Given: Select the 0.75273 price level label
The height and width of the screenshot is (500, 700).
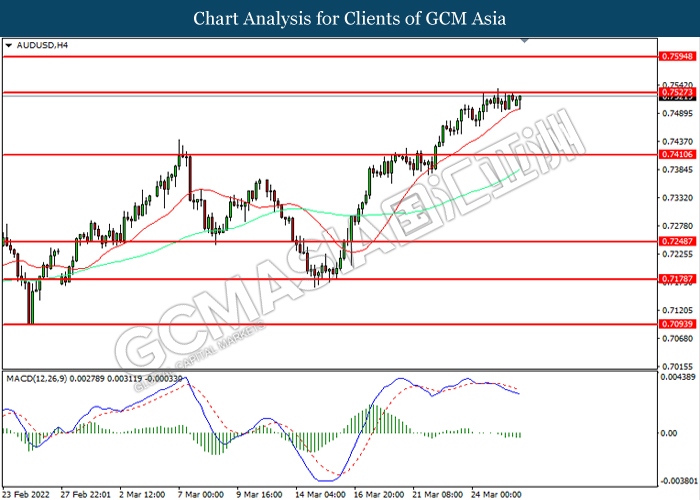Looking at the screenshot, I should (x=677, y=92).
